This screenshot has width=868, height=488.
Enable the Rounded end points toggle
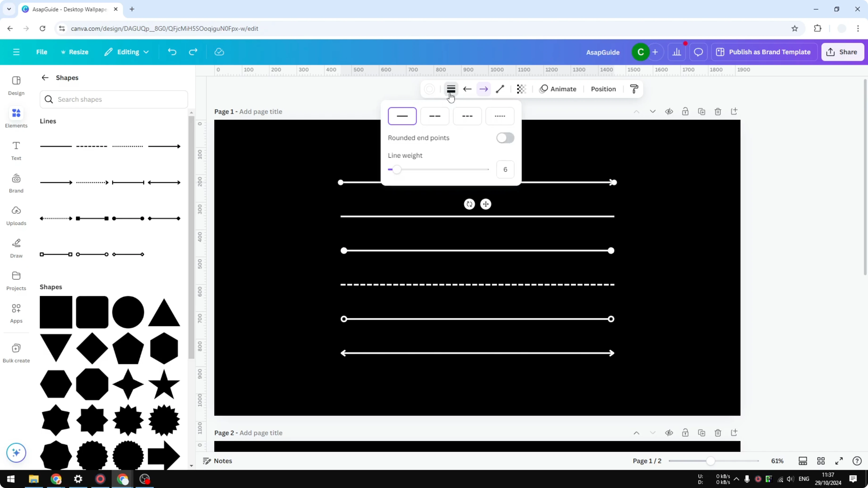click(x=505, y=138)
